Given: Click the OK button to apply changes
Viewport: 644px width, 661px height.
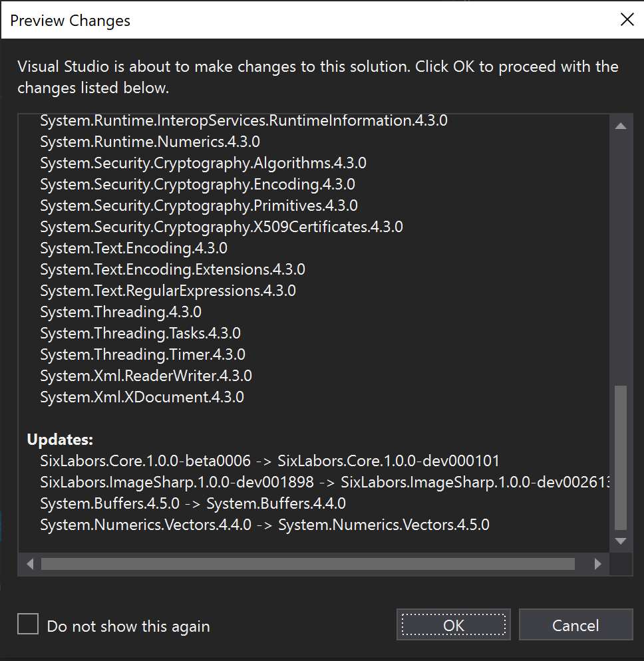Looking at the screenshot, I should 453,625.
